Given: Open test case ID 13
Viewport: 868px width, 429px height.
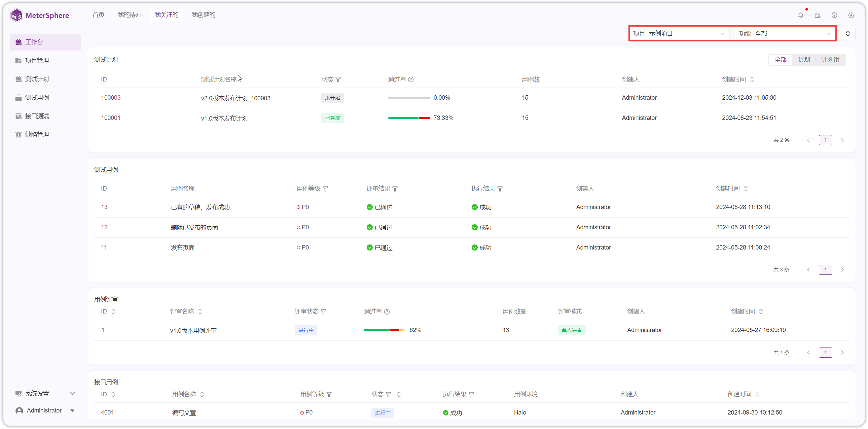Looking at the screenshot, I should (104, 207).
